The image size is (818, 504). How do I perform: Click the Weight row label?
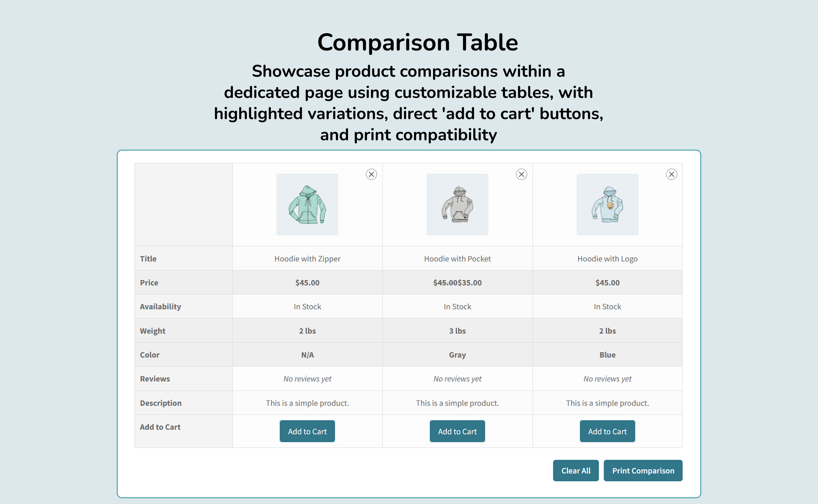pyautogui.click(x=153, y=331)
